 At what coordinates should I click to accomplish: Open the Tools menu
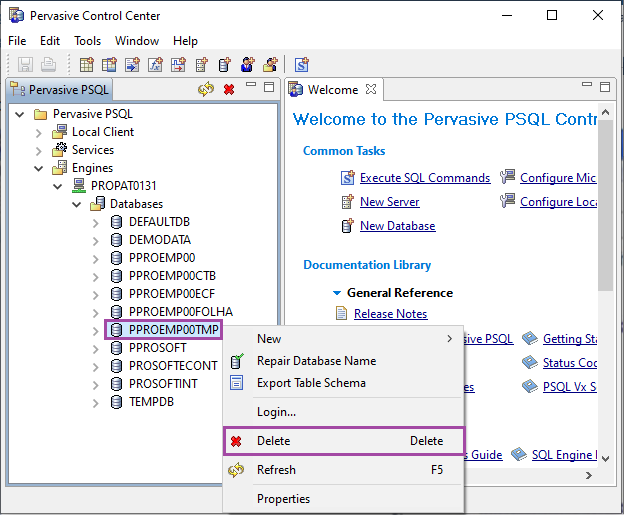point(87,41)
